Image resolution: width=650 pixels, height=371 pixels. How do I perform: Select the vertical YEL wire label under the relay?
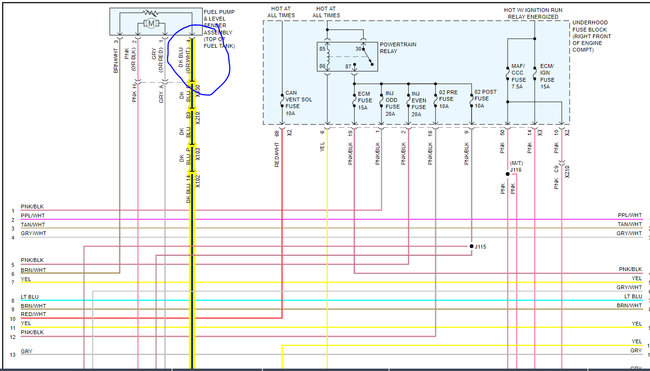coord(323,146)
